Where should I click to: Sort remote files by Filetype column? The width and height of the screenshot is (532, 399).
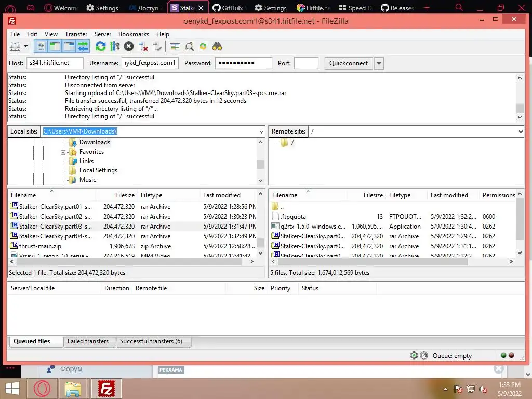tap(407, 195)
